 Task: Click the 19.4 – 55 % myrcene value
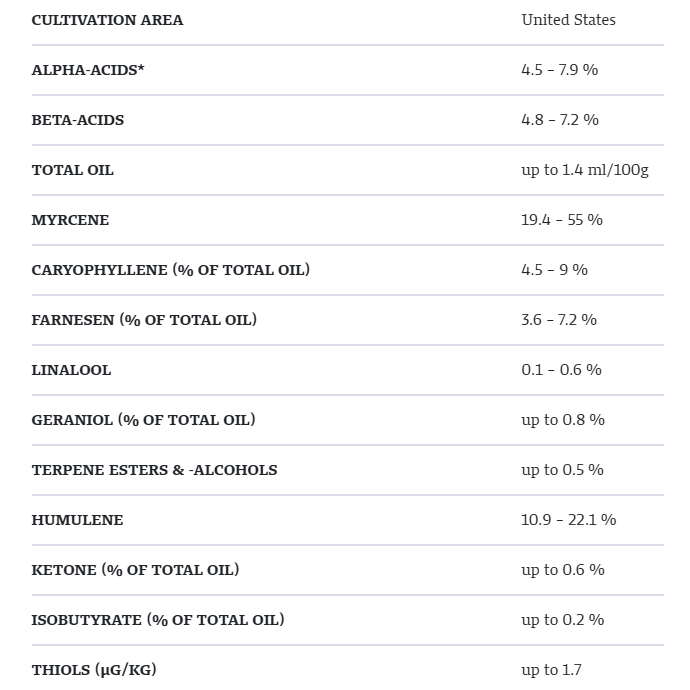coord(562,220)
